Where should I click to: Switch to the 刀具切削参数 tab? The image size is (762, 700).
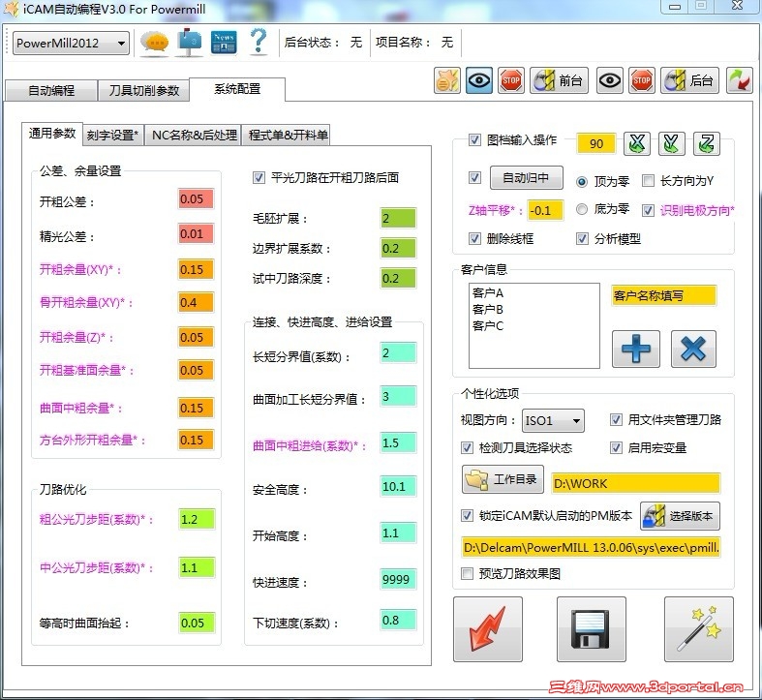pyautogui.click(x=144, y=90)
